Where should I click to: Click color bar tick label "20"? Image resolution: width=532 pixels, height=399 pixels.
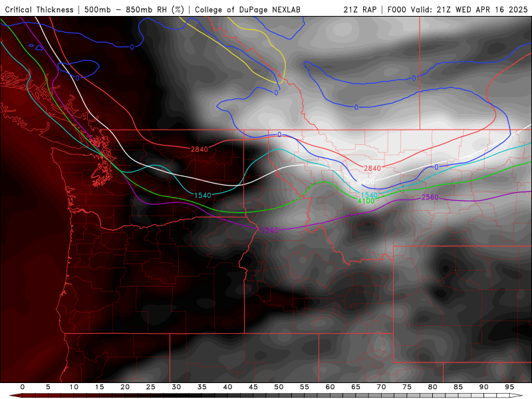(125, 387)
